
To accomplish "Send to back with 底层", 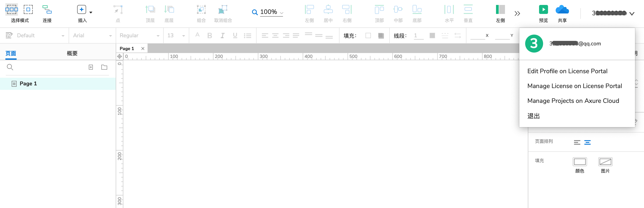I will [x=169, y=9].
